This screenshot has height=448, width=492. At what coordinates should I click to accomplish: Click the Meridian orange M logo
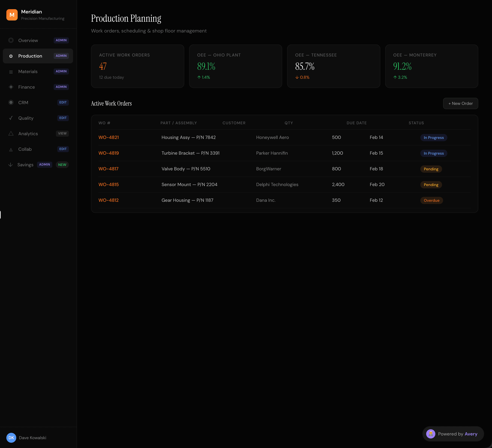12,15
